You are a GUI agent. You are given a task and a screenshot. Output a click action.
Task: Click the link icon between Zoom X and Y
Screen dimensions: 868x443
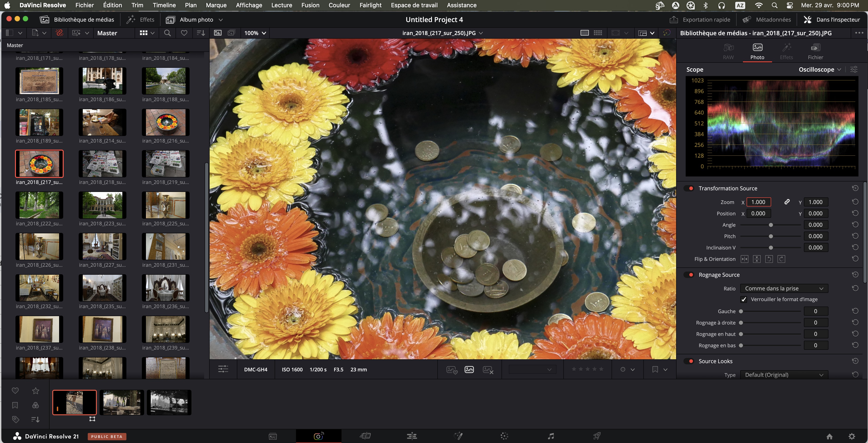(x=787, y=202)
